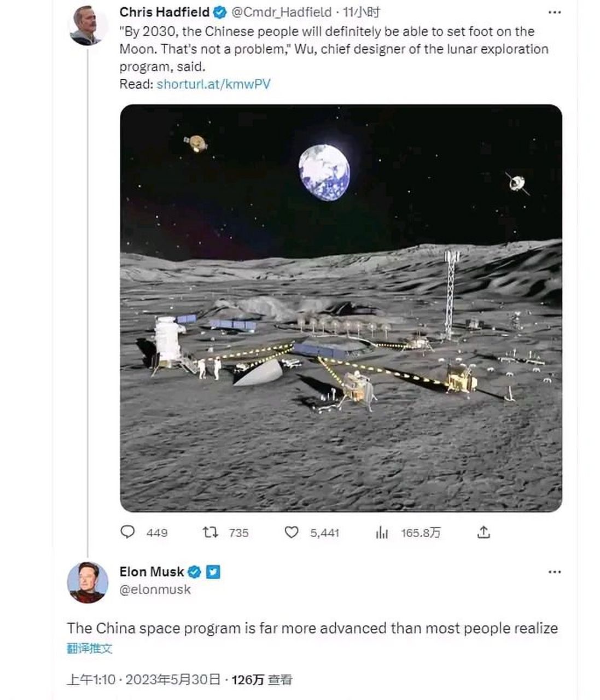Click the share upload icon

click(484, 532)
